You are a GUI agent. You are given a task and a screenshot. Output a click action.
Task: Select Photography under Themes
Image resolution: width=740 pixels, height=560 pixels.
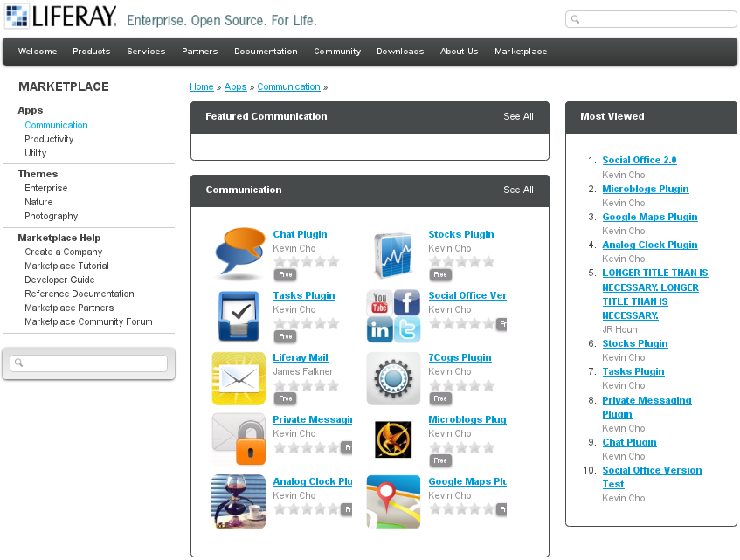tap(52, 216)
